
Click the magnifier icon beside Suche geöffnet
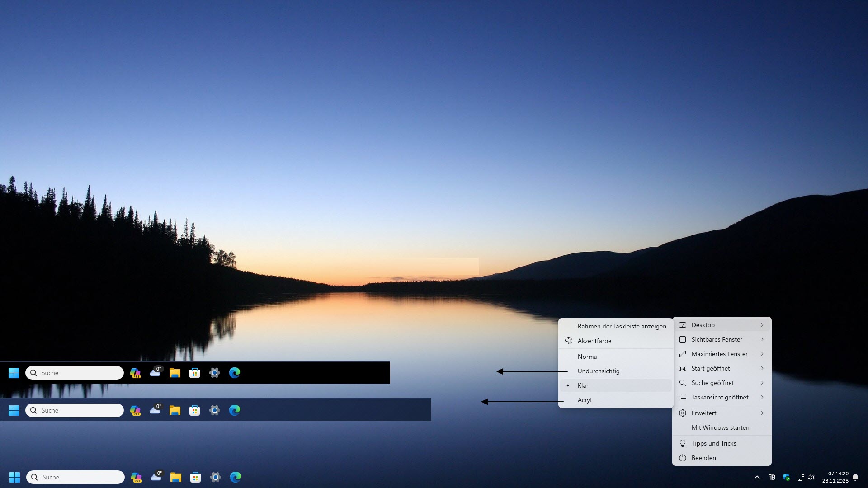(683, 383)
